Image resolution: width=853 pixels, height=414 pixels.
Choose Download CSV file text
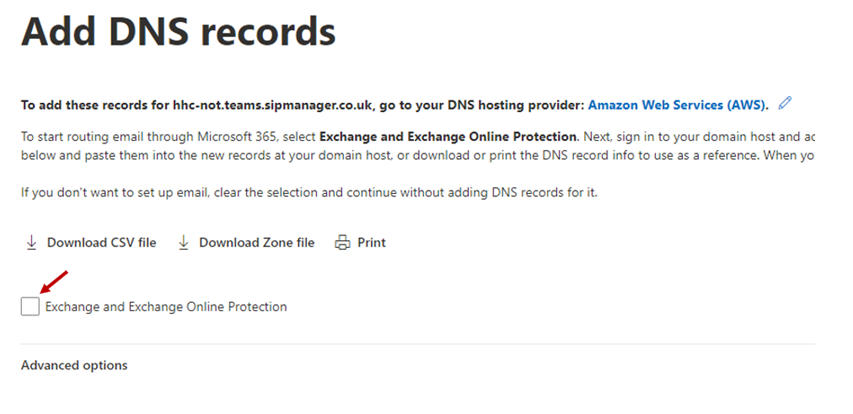tap(102, 243)
